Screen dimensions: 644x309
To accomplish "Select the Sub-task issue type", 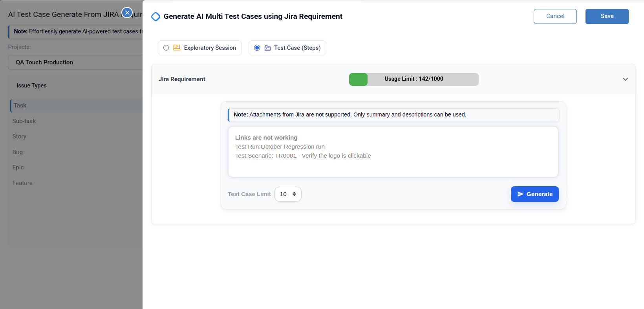I will point(24,121).
